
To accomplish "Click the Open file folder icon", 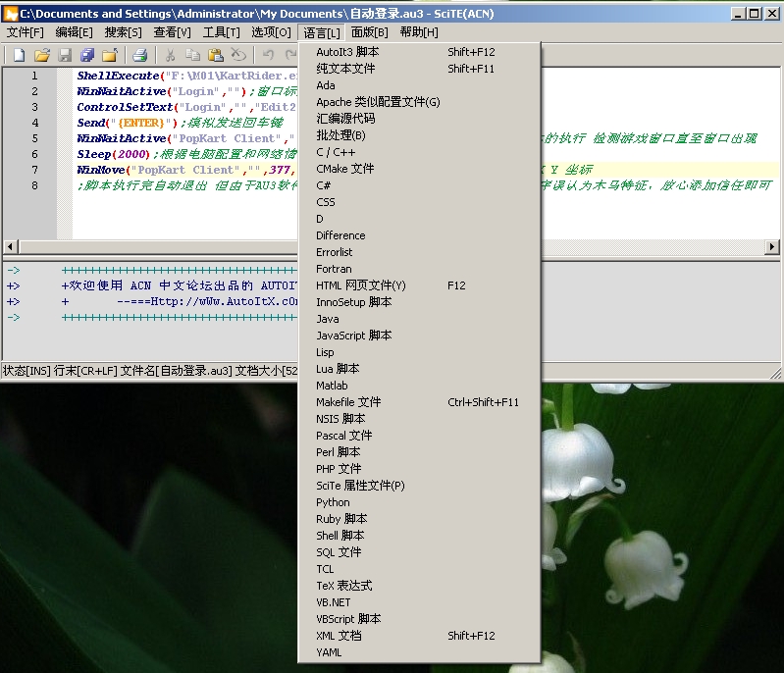I will point(42,55).
